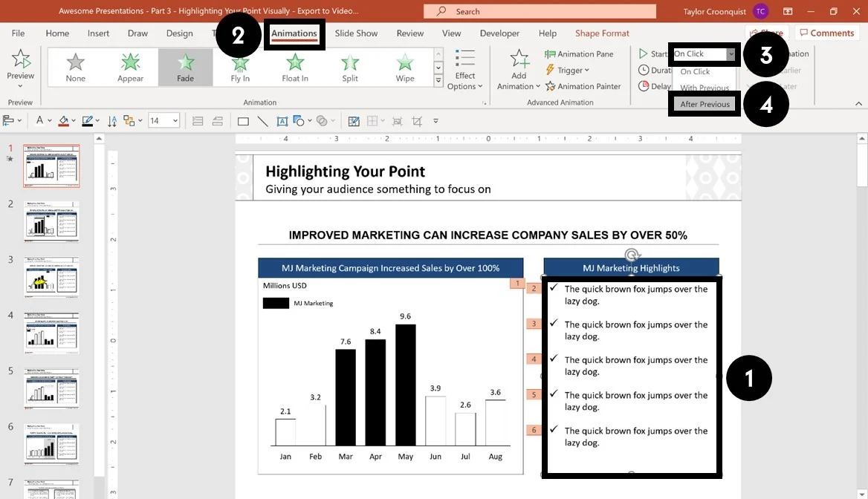This screenshot has height=499, width=868.
Task: Select slide 3 thumbnail
Action: 51,277
